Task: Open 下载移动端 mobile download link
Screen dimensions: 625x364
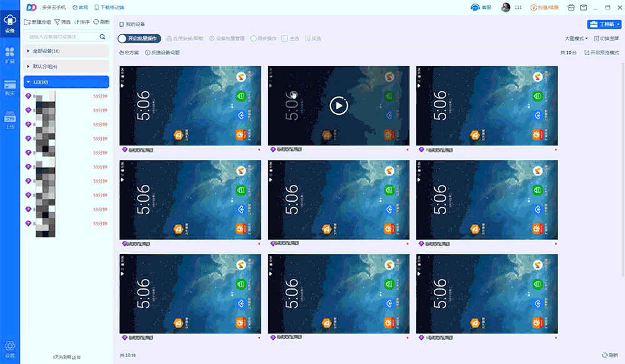Action: (x=109, y=7)
